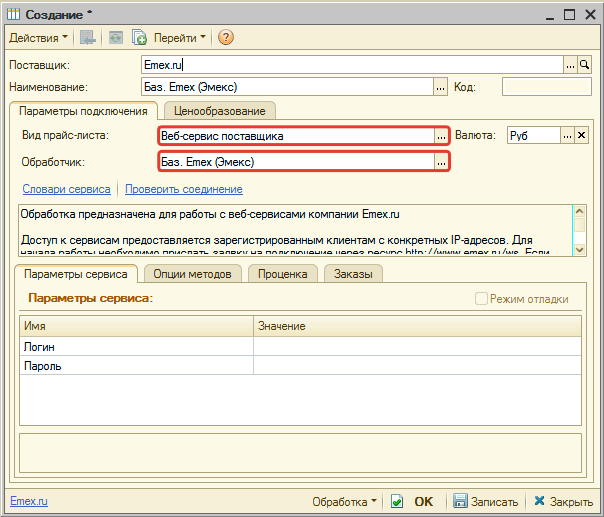The width and height of the screenshot is (604, 517).
Task: Open the Словари сервиса link
Action: click(x=66, y=189)
